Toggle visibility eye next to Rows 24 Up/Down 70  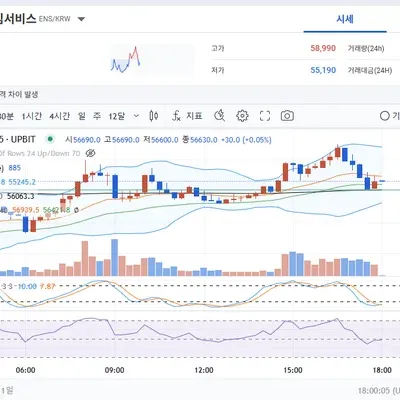(90, 153)
